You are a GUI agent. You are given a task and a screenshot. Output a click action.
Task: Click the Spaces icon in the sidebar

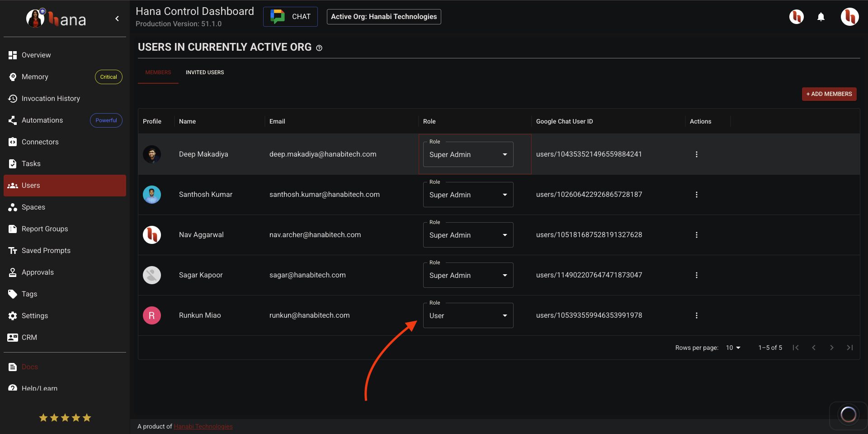click(13, 207)
